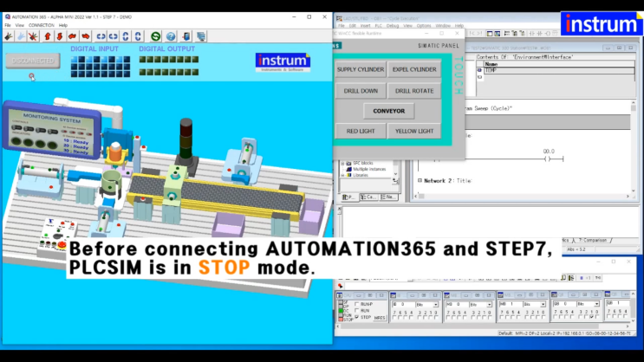644x362 pixels.
Task: Click the YELLOW LIGHT panel button
Action: click(x=414, y=131)
